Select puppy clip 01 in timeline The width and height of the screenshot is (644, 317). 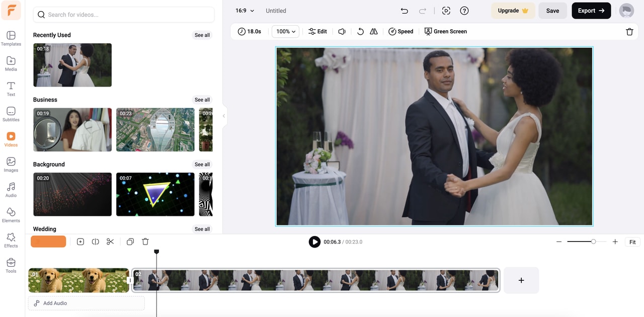(78, 280)
